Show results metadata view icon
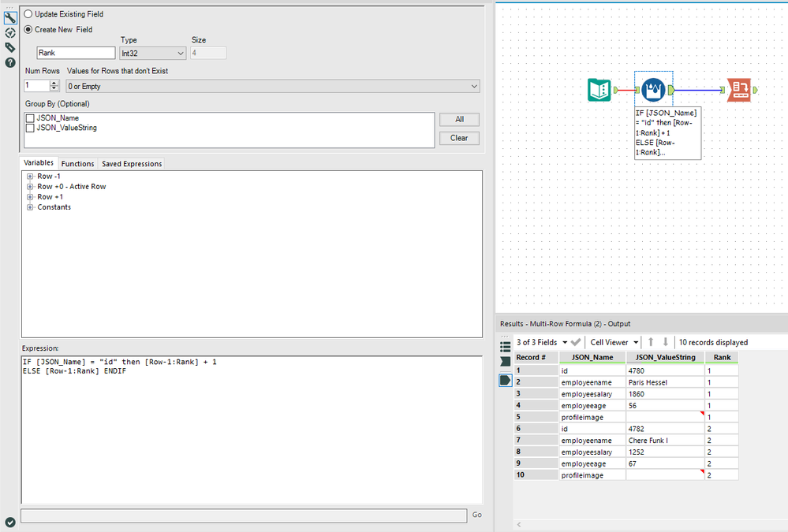 tap(505, 362)
